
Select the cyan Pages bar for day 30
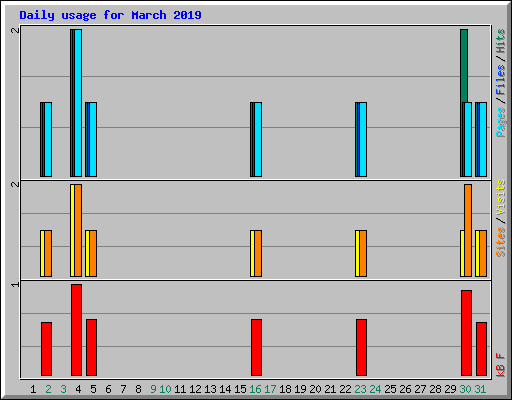pyautogui.click(x=468, y=139)
